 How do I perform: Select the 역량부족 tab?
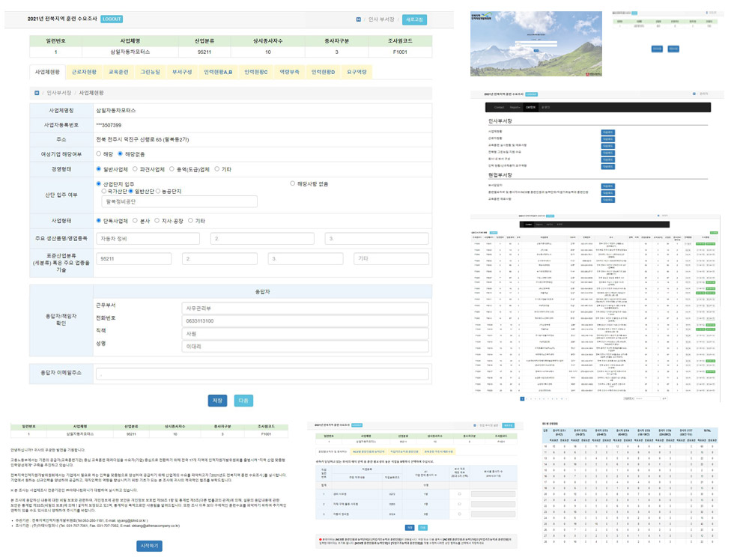click(290, 72)
